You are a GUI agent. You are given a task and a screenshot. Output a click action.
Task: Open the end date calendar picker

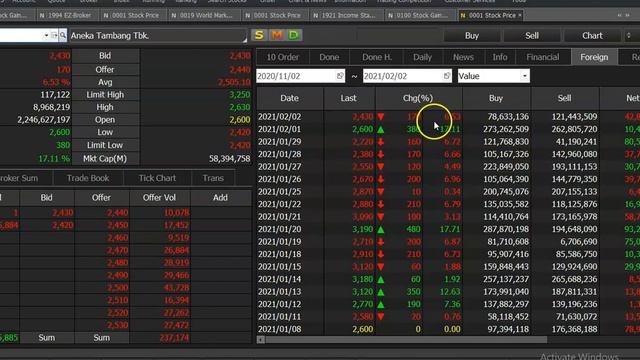[x=447, y=76]
